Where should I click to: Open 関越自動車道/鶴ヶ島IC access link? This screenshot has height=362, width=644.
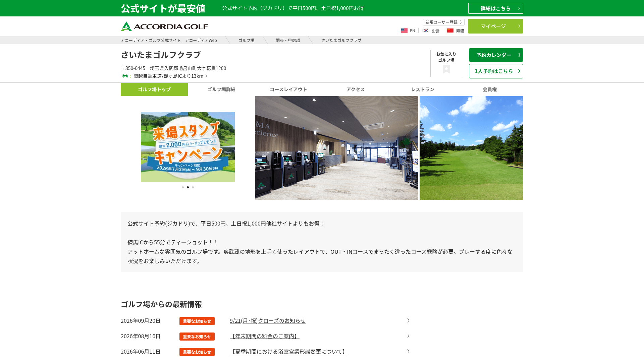click(170, 76)
